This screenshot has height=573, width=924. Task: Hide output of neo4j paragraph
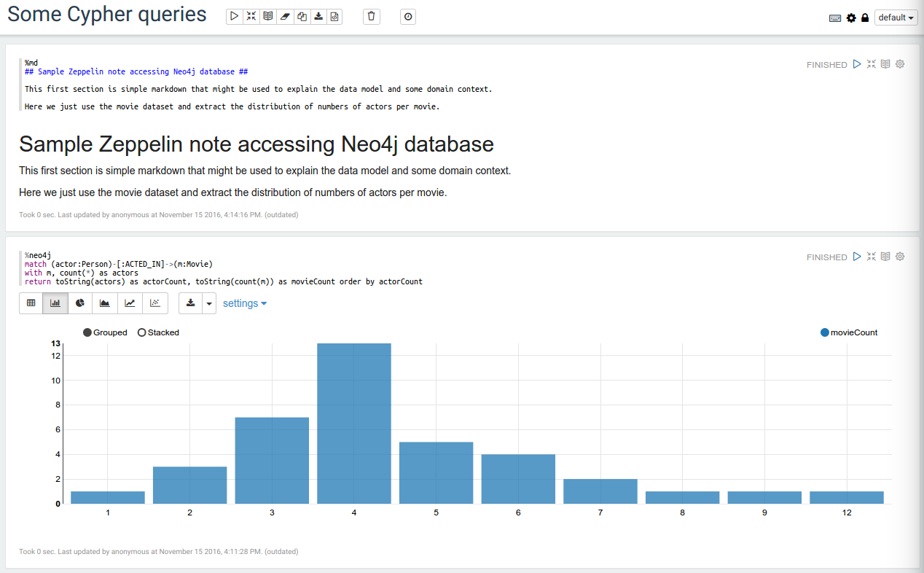pyautogui.click(x=885, y=257)
